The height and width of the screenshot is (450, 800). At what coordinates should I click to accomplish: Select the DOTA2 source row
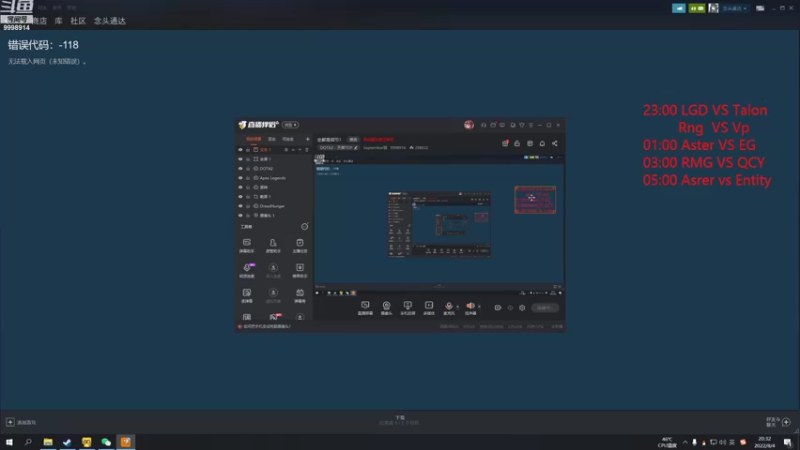coord(274,168)
